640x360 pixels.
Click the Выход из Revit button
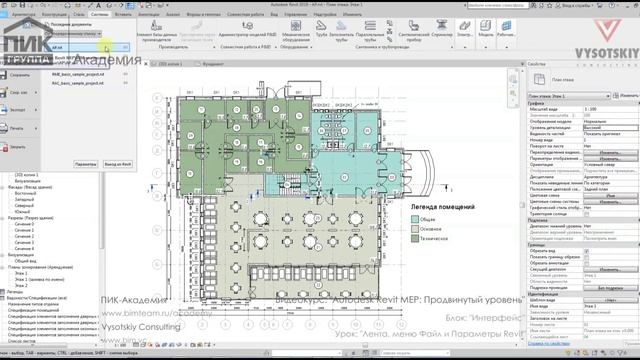click(118, 164)
